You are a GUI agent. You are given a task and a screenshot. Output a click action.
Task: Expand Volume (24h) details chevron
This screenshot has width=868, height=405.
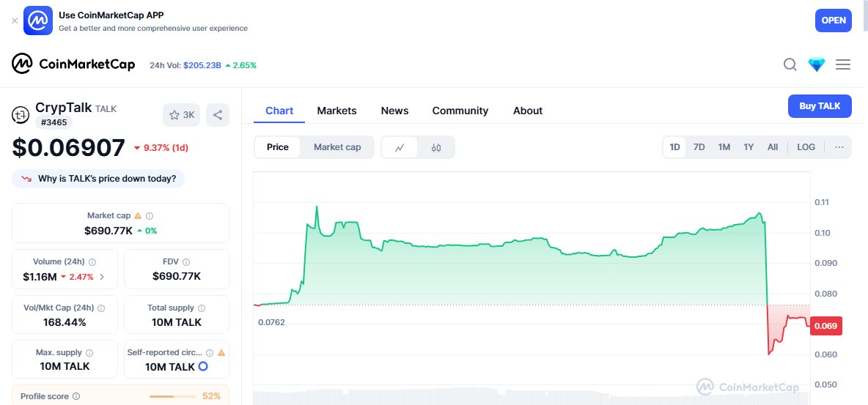(102, 277)
